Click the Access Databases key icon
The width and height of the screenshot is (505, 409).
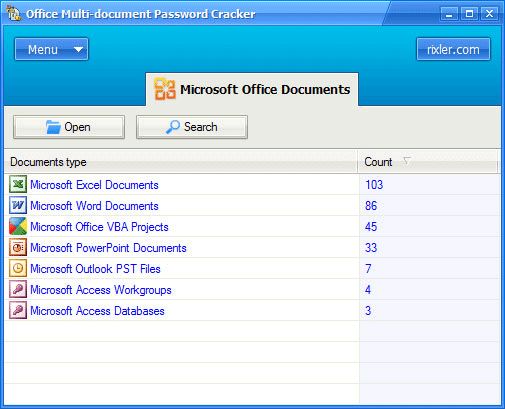pos(18,310)
